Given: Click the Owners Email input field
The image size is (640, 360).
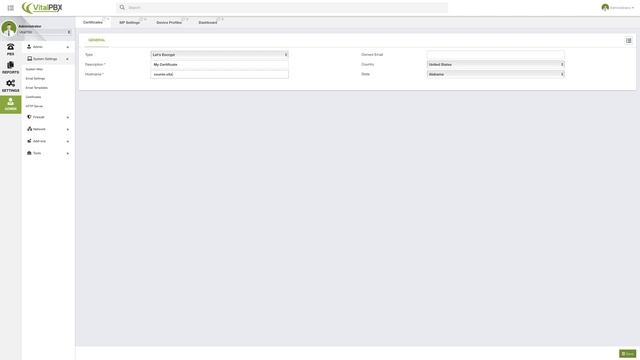Looking at the screenshot, I should pos(496,55).
